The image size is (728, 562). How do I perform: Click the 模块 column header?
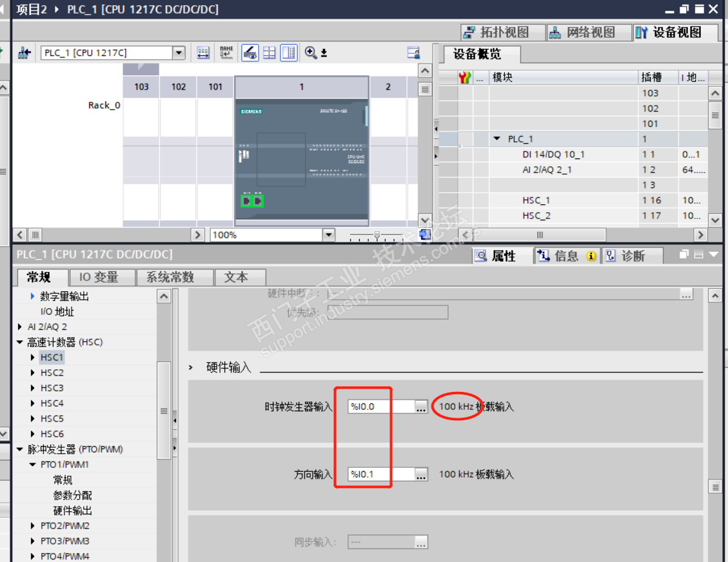coord(563,77)
